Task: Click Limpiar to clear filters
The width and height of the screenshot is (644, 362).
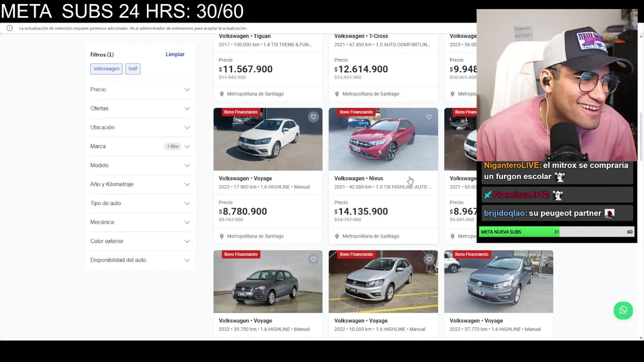Action: pos(175,54)
